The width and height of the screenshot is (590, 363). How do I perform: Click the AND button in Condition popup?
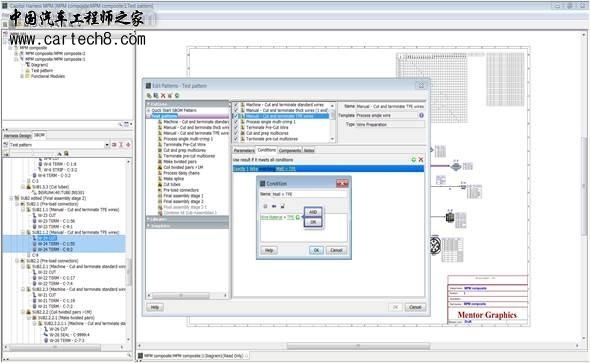coord(313,212)
